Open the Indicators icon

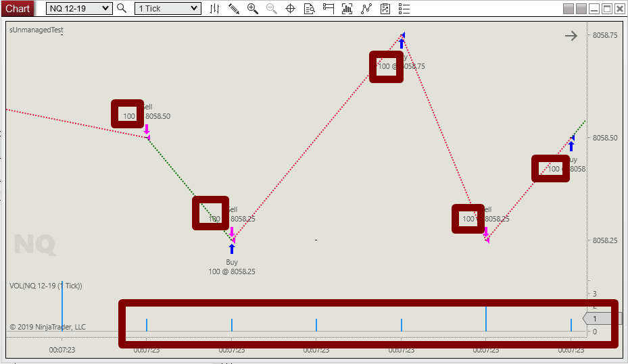coord(347,9)
